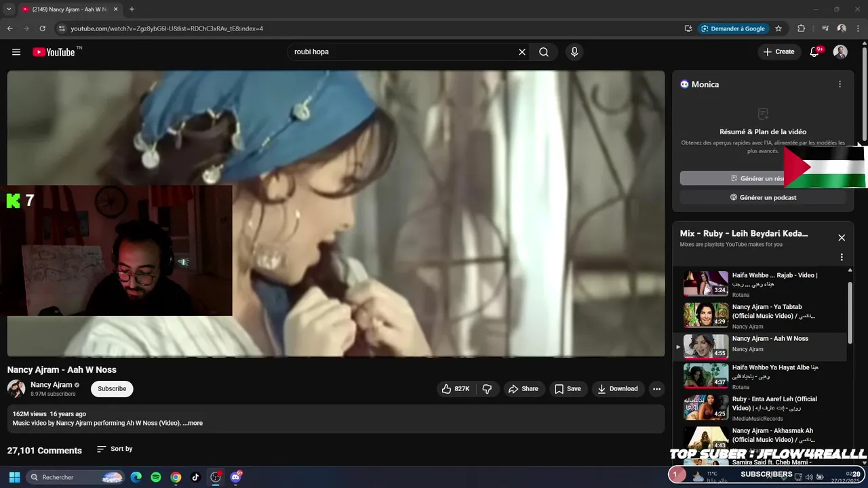
Task: Open OBS Studio from the taskbar
Action: pos(216,477)
